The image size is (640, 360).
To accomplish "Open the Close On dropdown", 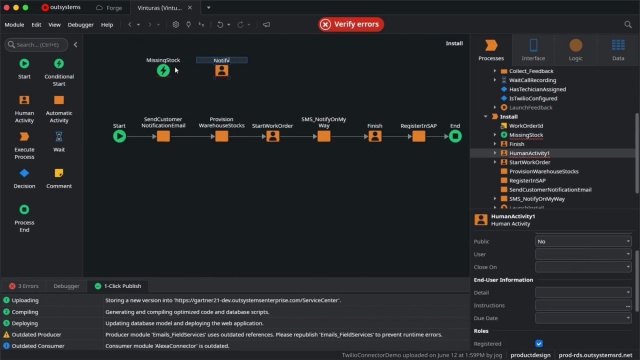I will pyautogui.click(x=583, y=267).
